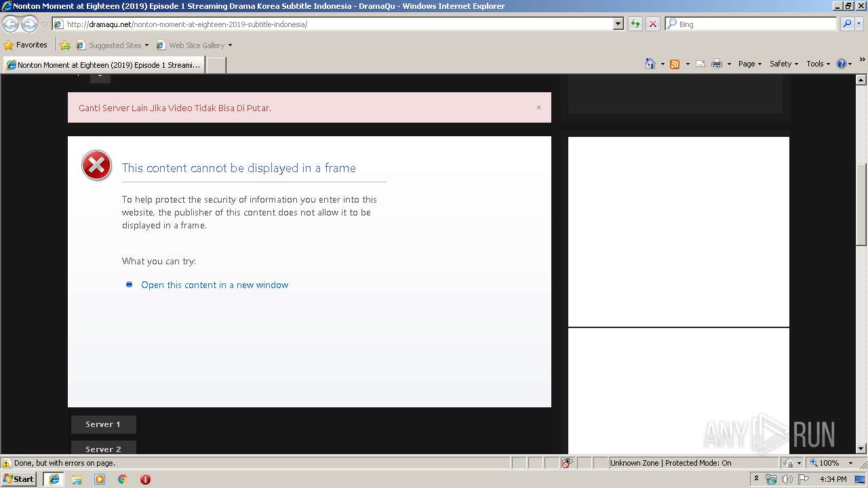Open the Page menu

pos(750,64)
